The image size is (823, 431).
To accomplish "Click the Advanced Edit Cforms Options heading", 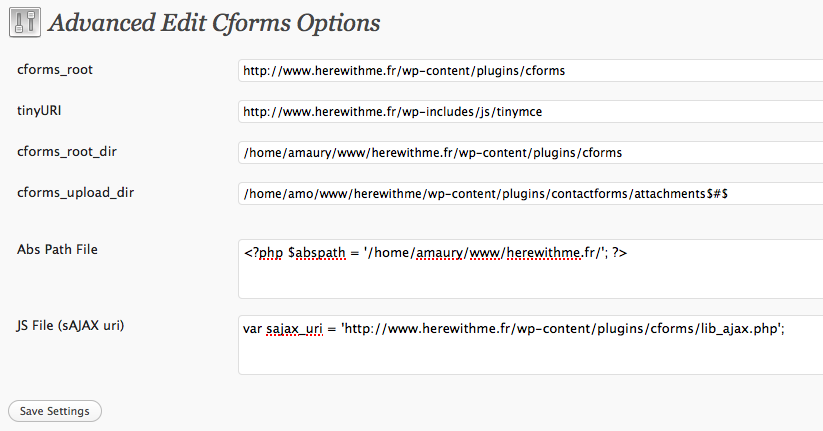I will coord(214,23).
